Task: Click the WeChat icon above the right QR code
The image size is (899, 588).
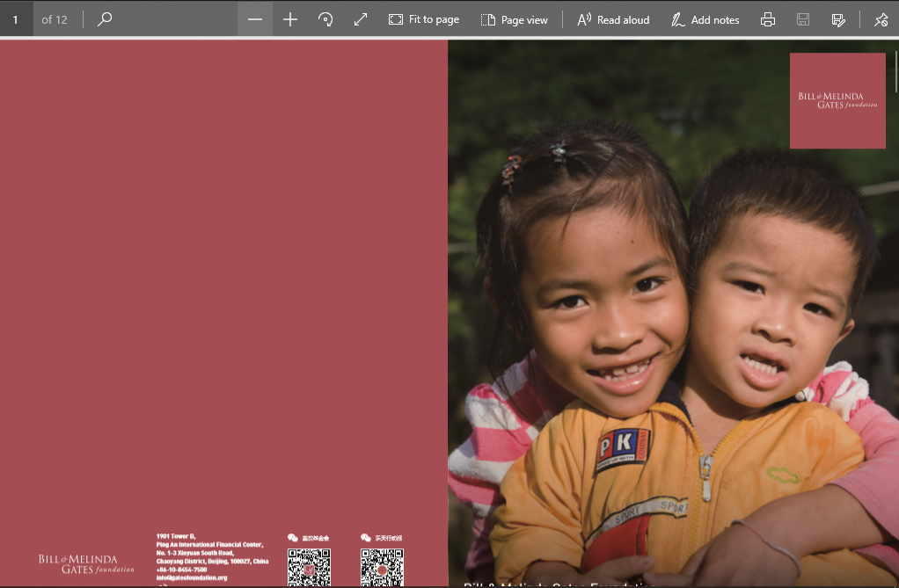Action: pos(366,538)
